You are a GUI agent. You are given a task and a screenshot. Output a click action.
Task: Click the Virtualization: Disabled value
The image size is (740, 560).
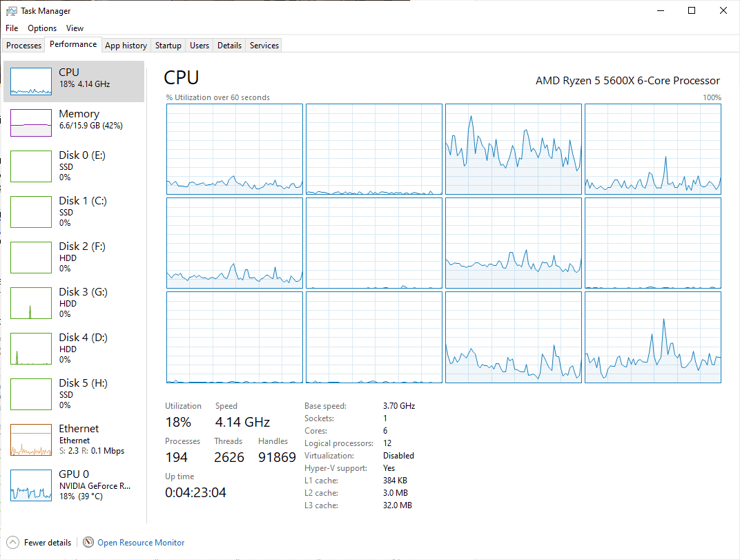coord(398,456)
